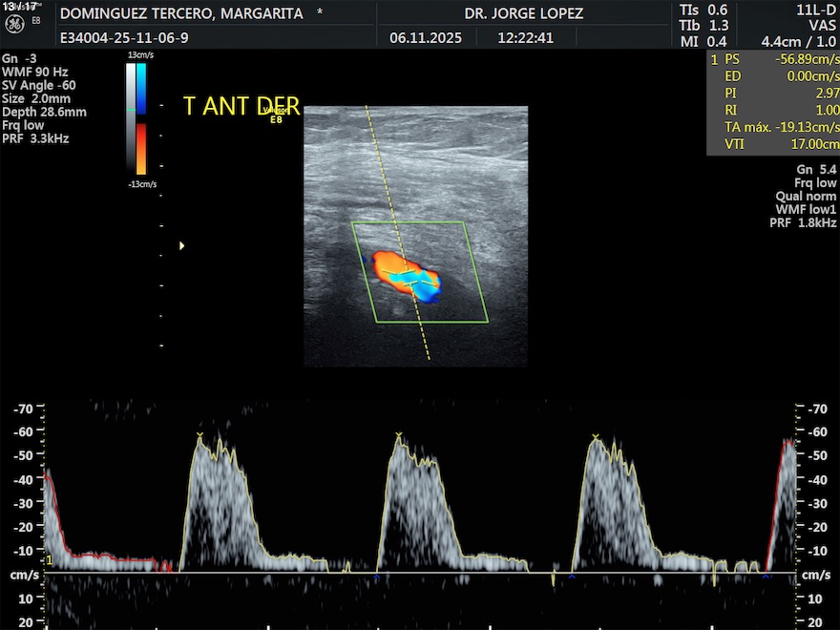Select the RI value row in results
The height and width of the screenshot is (630, 840).
[773, 110]
